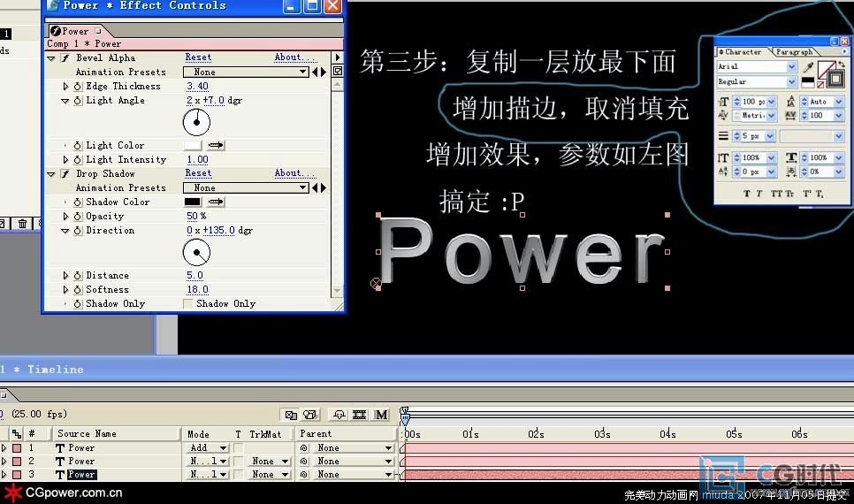Click stopwatch for Softness
Screen dimensions: 854x504
tap(77, 290)
